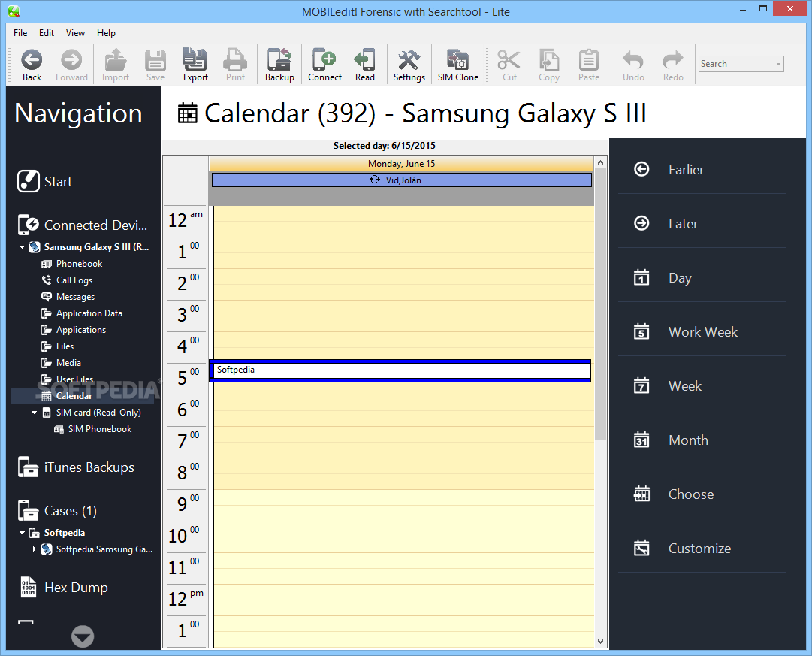This screenshot has width=812, height=656.
Task: Click the Paste clipboard icon
Action: 589,60
